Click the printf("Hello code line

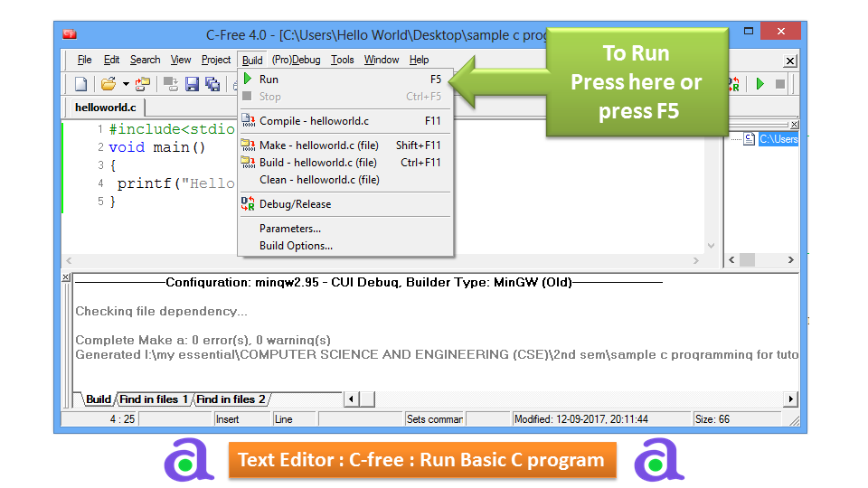[x=175, y=183]
